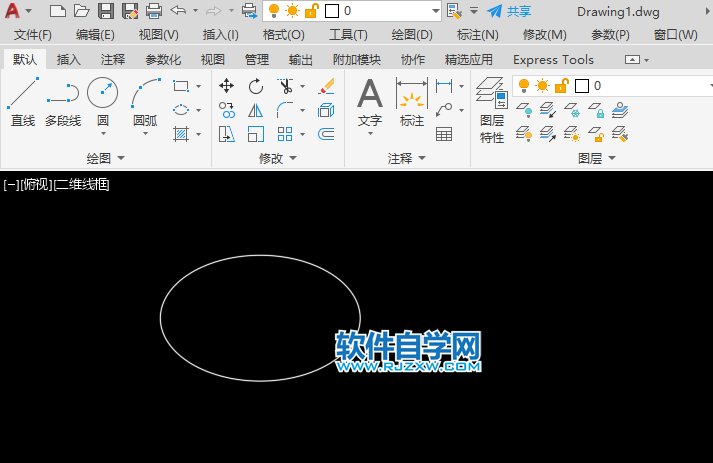Switch to the Express Tools tab
The height and width of the screenshot is (463, 713).
click(553, 60)
